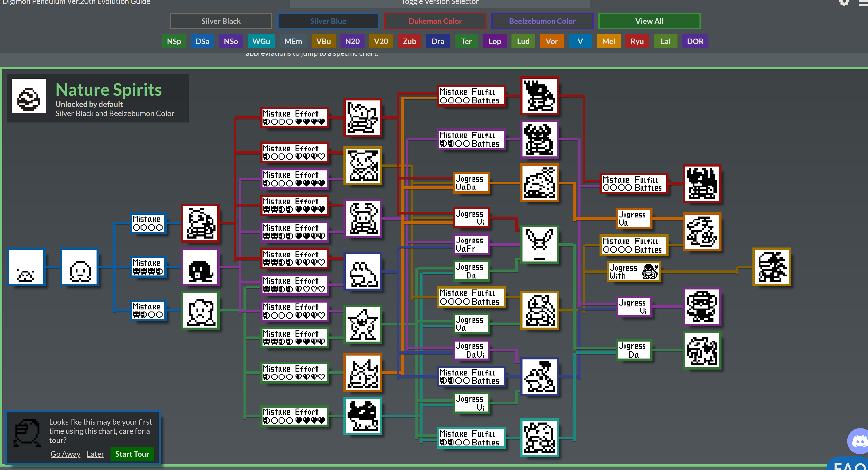Select the teal-bordered ultimate Digimon sprite
The image size is (868, 470).
pyautogui.click(x=539, y=438)
